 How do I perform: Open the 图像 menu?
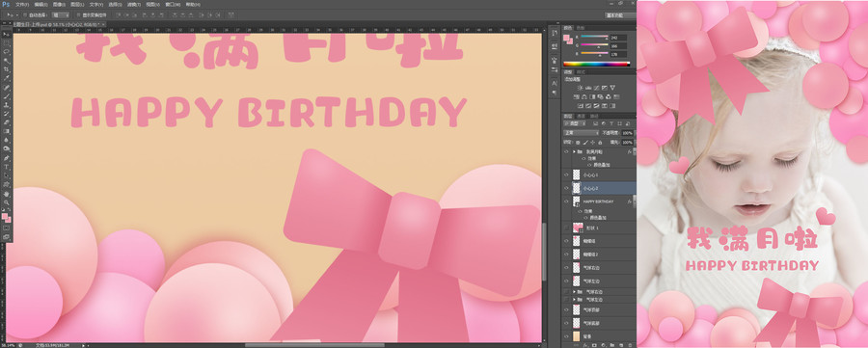point(59,4)
